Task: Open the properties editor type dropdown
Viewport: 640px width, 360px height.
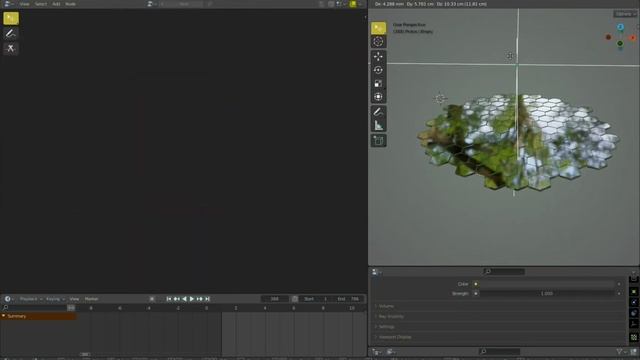Action: (376, 272)
